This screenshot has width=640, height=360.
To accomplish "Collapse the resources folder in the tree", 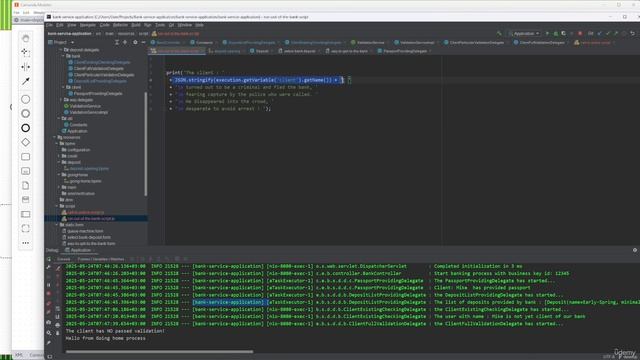I will pos(54,137).
